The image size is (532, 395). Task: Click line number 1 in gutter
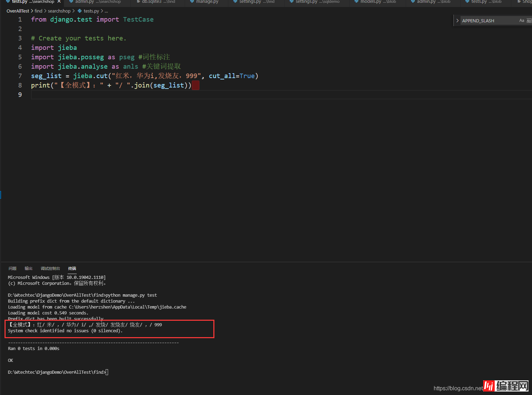tap(20, 19)
